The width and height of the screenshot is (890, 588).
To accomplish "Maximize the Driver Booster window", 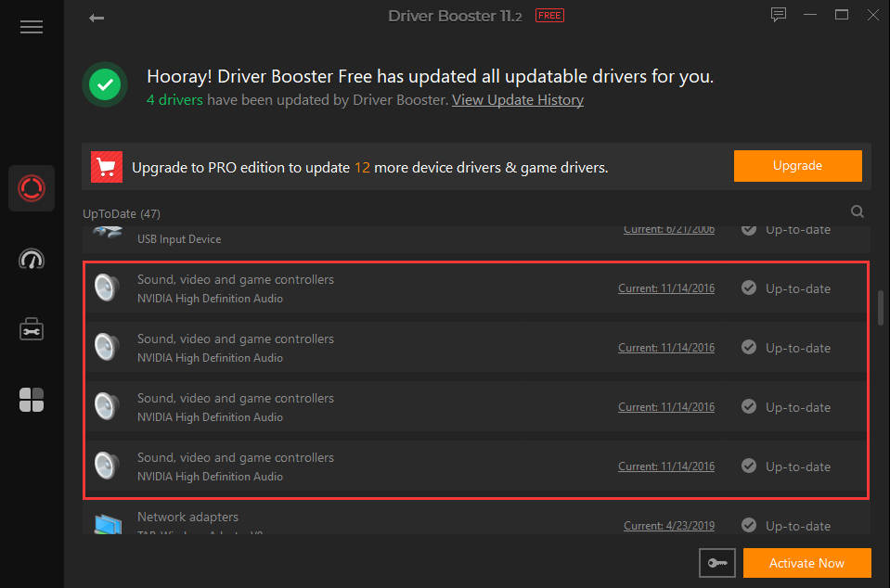I will (x=842, y=15).
